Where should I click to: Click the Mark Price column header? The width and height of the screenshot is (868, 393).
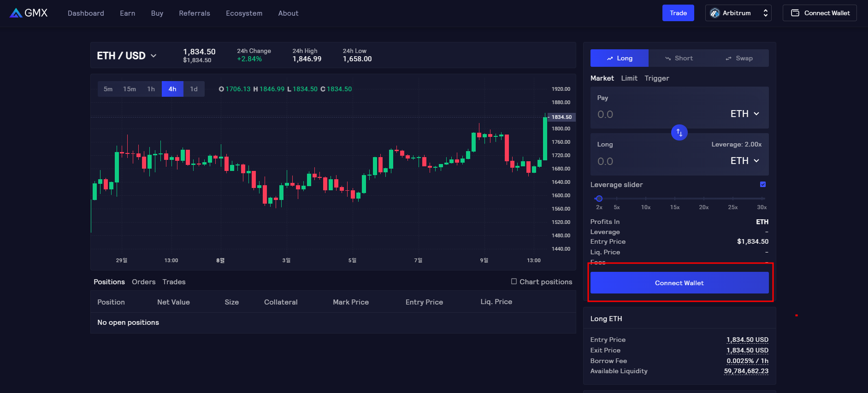point(351,302)
